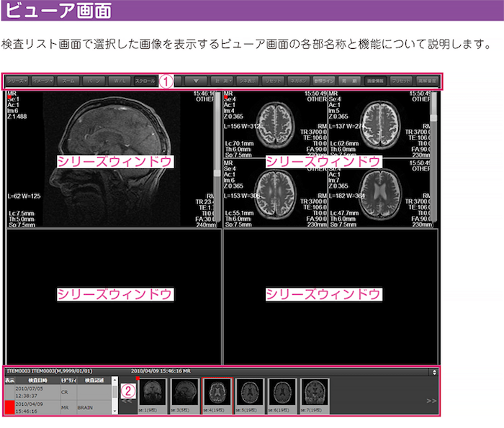Click the downward triangle toolbar button
This screenshot has width=504, height=428.
point(196,81)
